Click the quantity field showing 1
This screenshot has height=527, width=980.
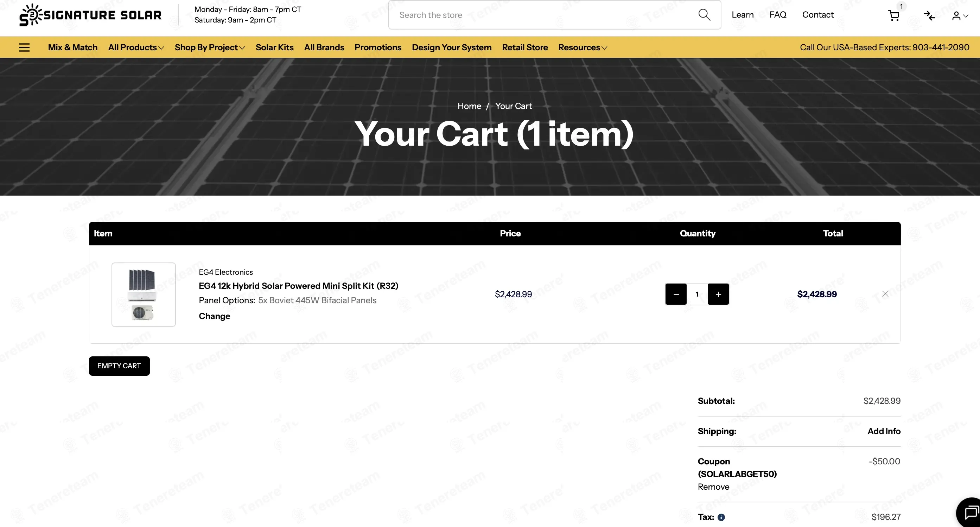(697, 294)
